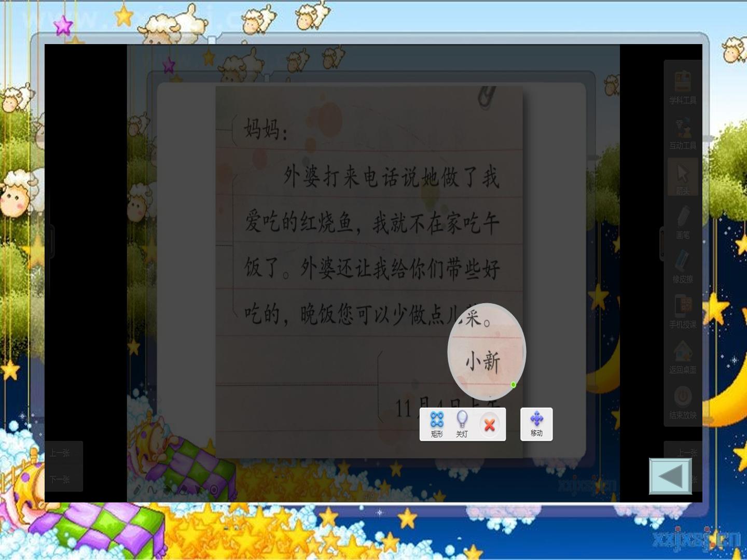The image size is (747, 560).
Task: Click the 移动 move icon
Action: tap(536, 424)
